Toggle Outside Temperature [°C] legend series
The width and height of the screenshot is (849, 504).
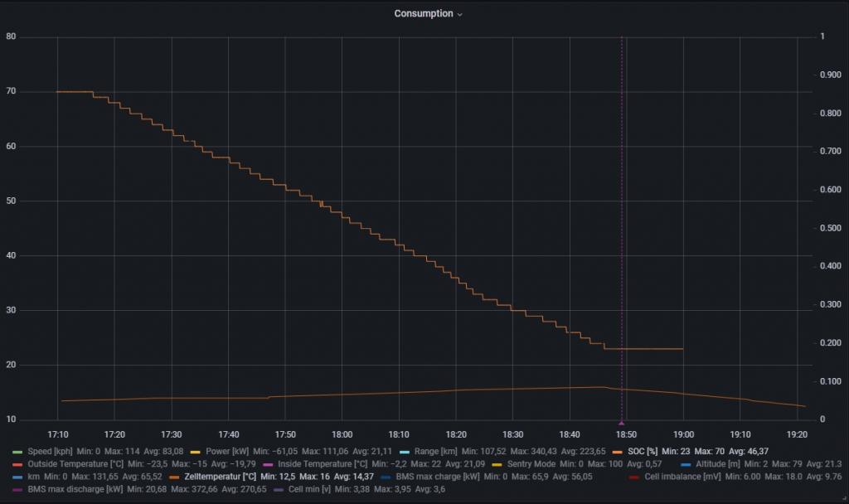[x=75, y=464]
